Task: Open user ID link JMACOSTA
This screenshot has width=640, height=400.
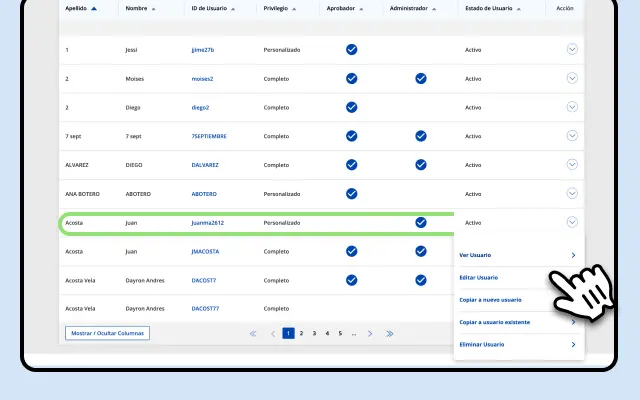Action: [205, 252]
